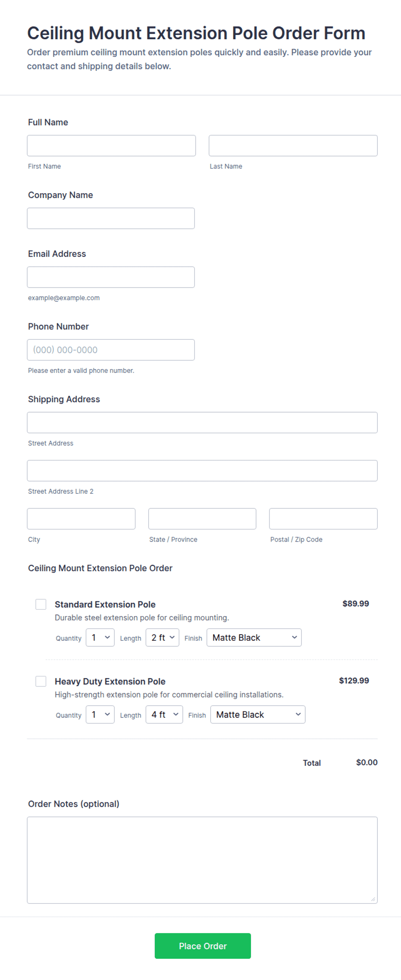The height and width of the screenshot is (980, 401).
Task: Click the Phone Number field
Action: coord(111,350)
